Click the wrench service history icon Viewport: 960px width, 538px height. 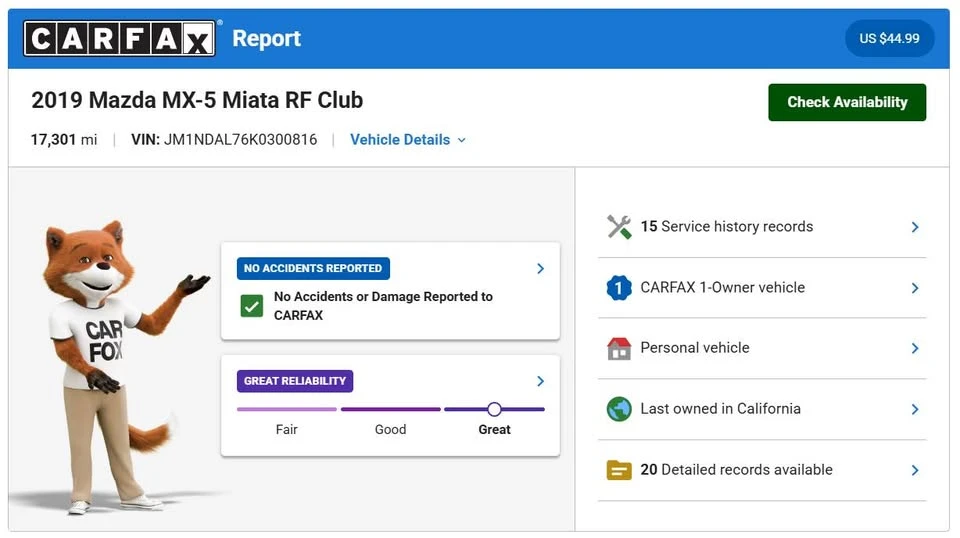click(x=619, y=227)
